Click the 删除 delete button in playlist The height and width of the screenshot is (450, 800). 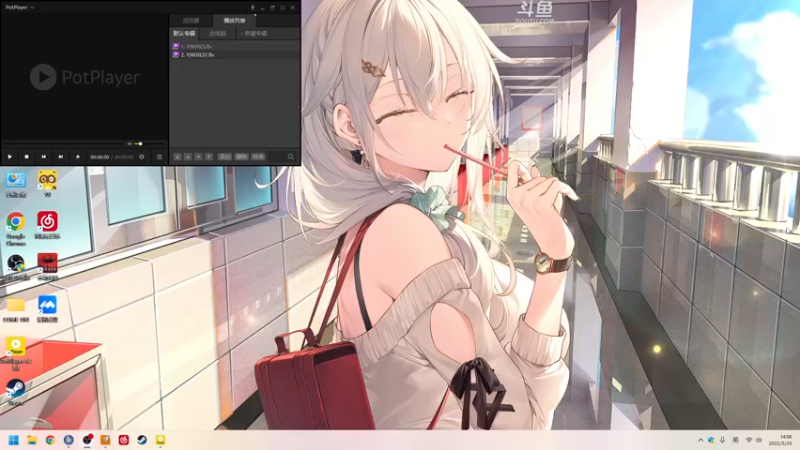pyautogui.click(x=241, y=157)
